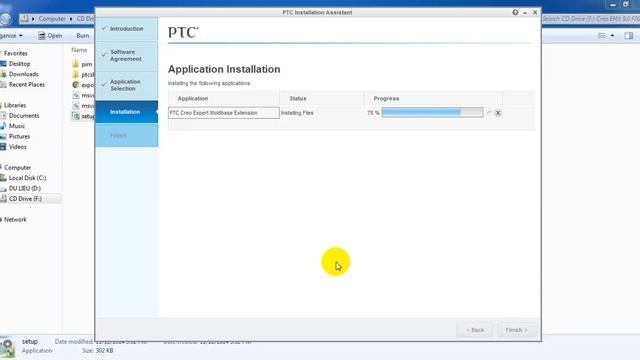Screen dimensions: 640x360
Task: Click the Explorer back navigation button
Action: pyautogui.click(x=5, y=19)
